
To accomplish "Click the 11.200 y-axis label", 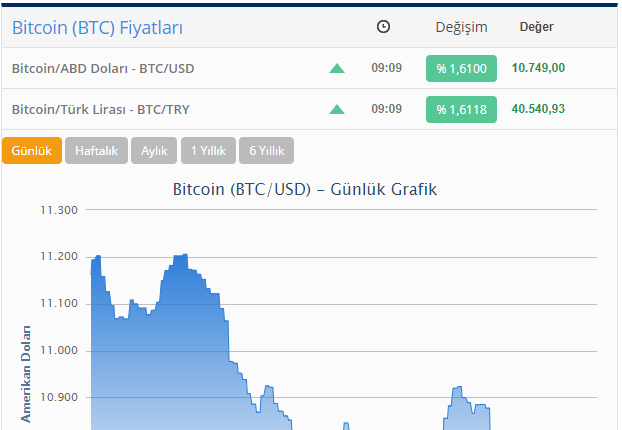I will [59, 257].
